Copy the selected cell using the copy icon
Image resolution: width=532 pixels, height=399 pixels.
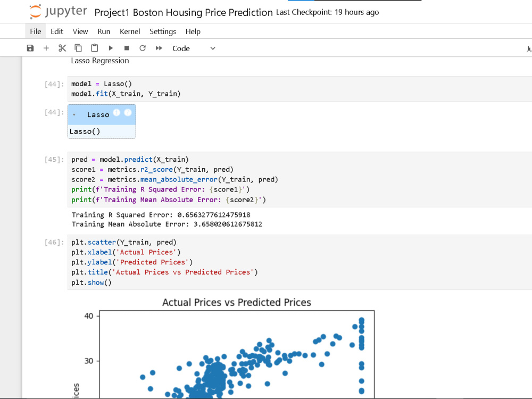point(78,48)
